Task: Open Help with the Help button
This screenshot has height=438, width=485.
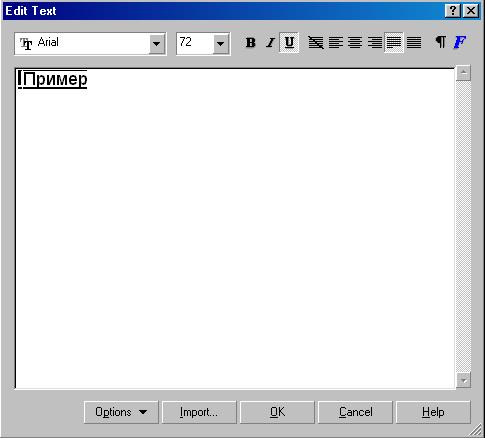Action: tap(433, 412)
